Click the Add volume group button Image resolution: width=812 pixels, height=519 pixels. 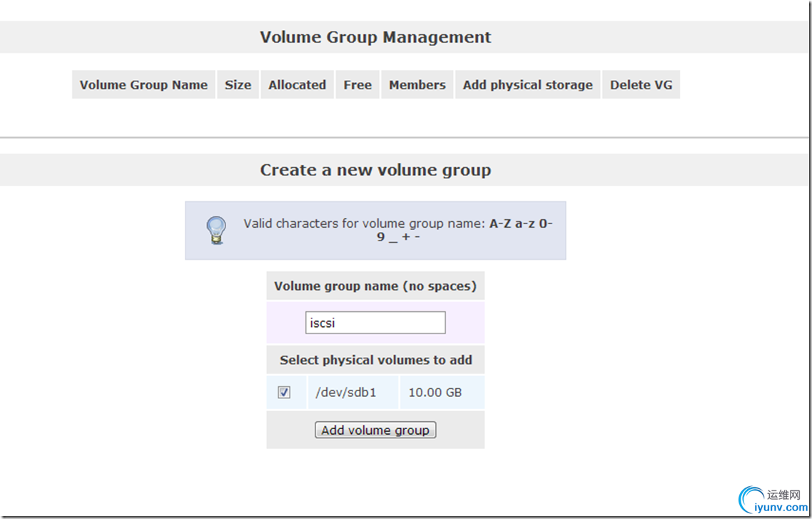pos(375,430)
